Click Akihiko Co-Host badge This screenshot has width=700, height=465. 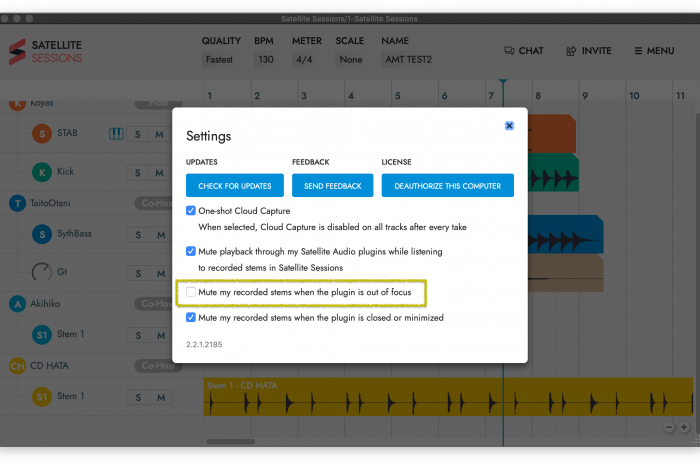(x=155, y=303)
